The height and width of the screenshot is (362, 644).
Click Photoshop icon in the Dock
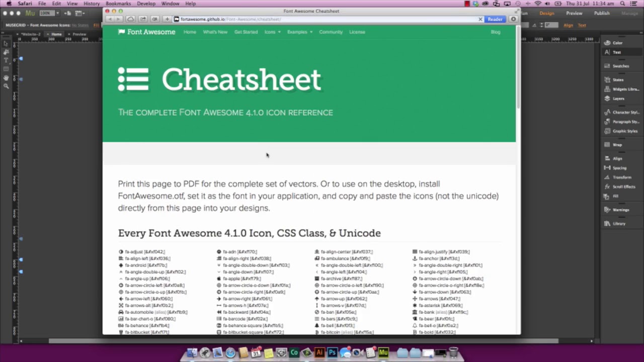[332, 353]
